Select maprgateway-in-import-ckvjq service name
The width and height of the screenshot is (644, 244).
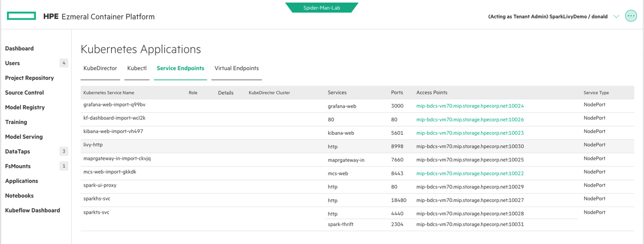click(x=117, y=158)
